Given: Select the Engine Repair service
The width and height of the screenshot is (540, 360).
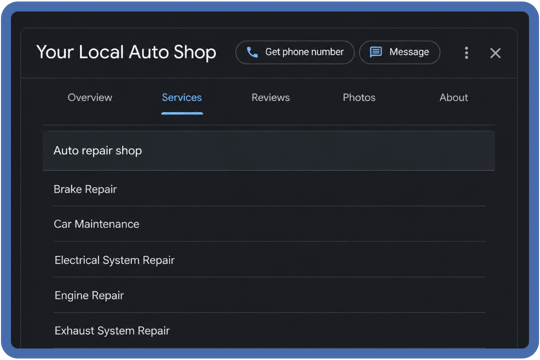Looking at the screenshot, I should coord(269,295).
